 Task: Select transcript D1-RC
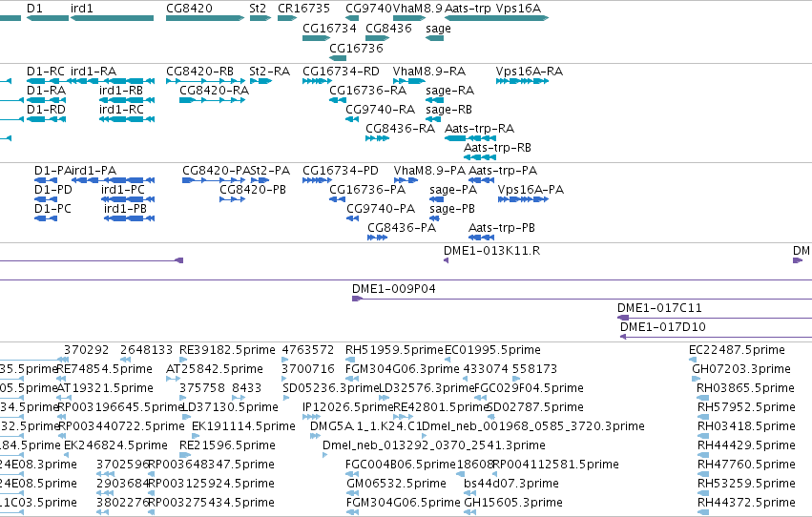pos(46,81)
